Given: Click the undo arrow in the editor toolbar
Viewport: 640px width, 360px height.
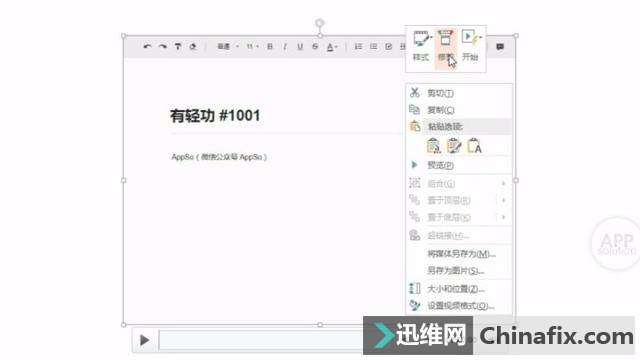Looking at the screenshot, I should (x=147, y=47).
